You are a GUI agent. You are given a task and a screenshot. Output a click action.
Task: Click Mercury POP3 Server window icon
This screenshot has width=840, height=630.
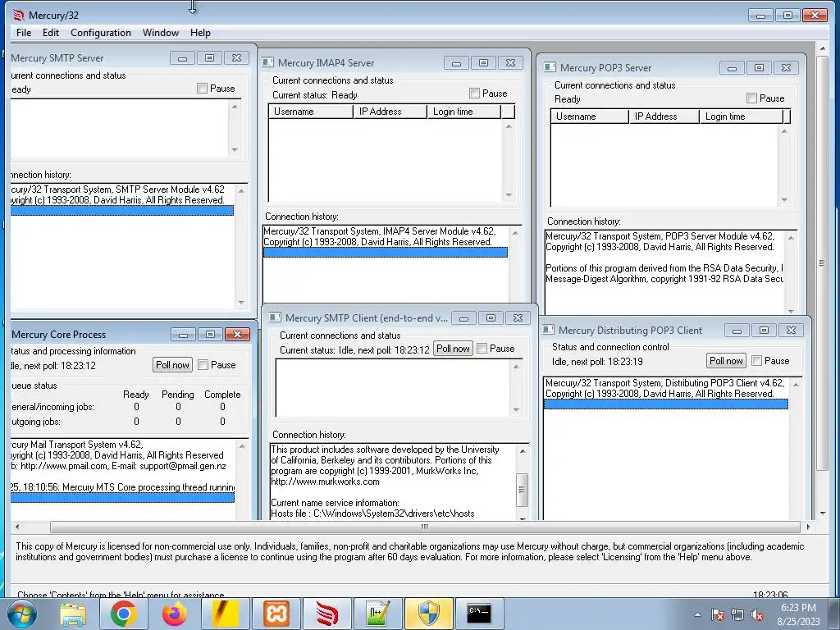point(550,67)
